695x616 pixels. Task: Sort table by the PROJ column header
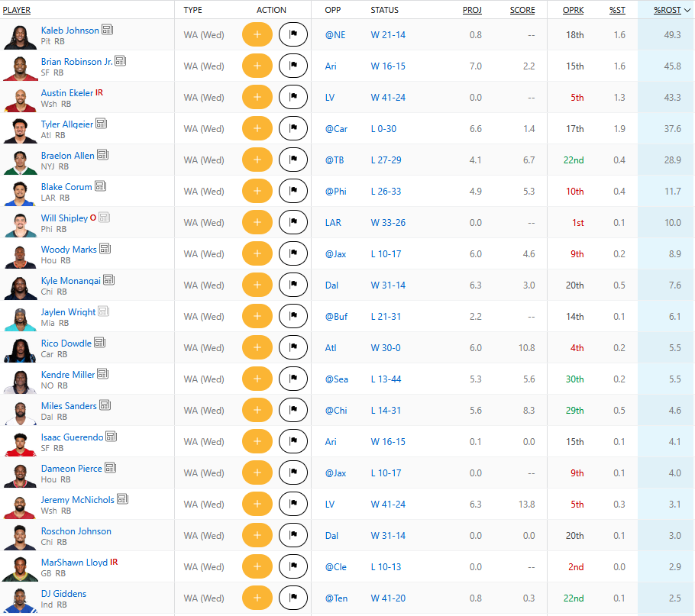pyautogui.click(x=472, y=10)
